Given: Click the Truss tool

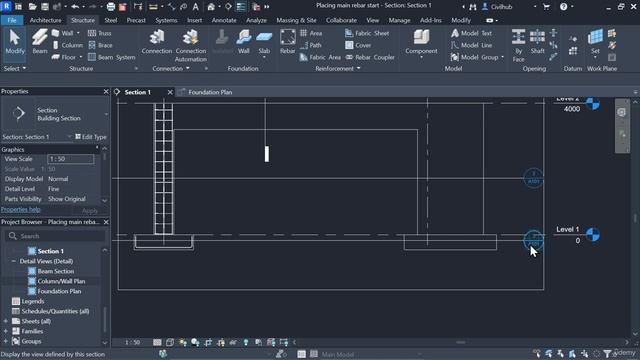Looking at the screenshot, I should click(100, 33).
